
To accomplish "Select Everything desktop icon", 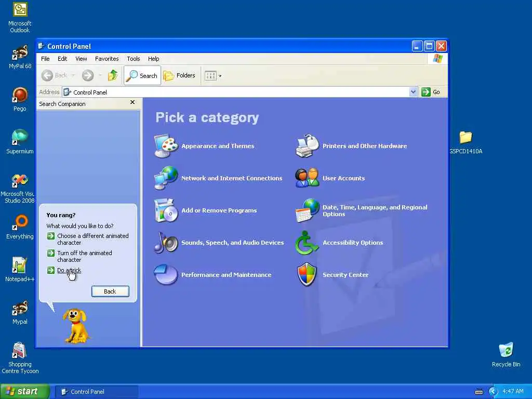I will click(x=20, y=227).
